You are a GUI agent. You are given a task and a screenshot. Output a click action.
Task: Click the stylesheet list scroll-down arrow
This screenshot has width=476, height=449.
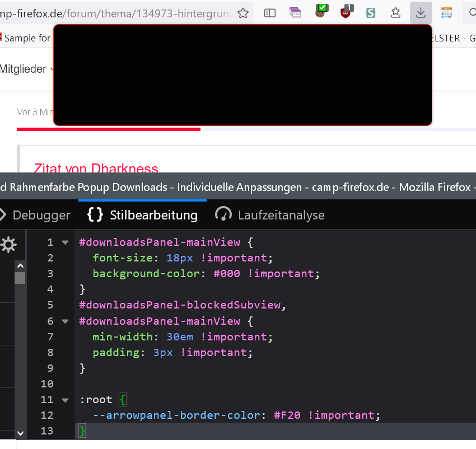point(20,433)
